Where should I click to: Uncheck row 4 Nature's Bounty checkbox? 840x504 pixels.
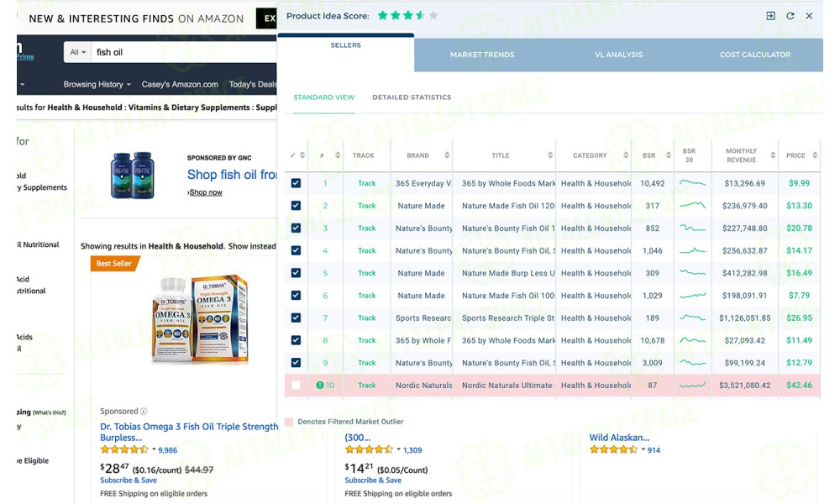pyautogui.click(x=296, y=250)
